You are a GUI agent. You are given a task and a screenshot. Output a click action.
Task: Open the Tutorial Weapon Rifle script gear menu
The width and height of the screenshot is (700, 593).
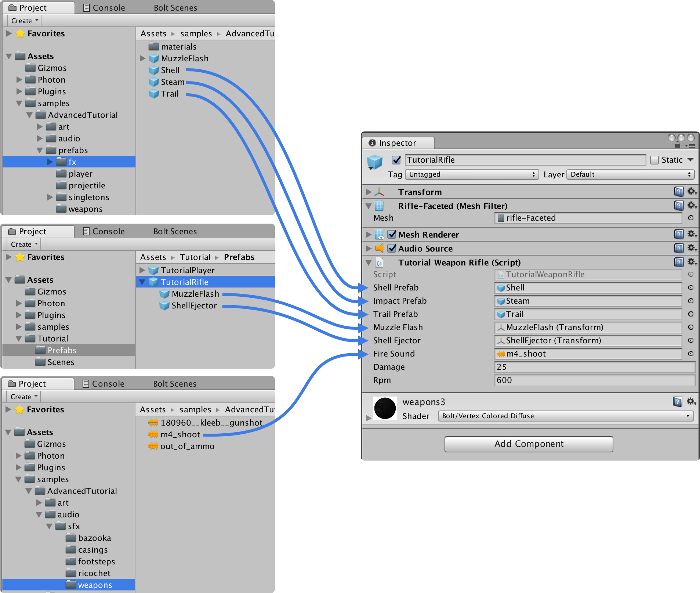(x=692, y=262)
